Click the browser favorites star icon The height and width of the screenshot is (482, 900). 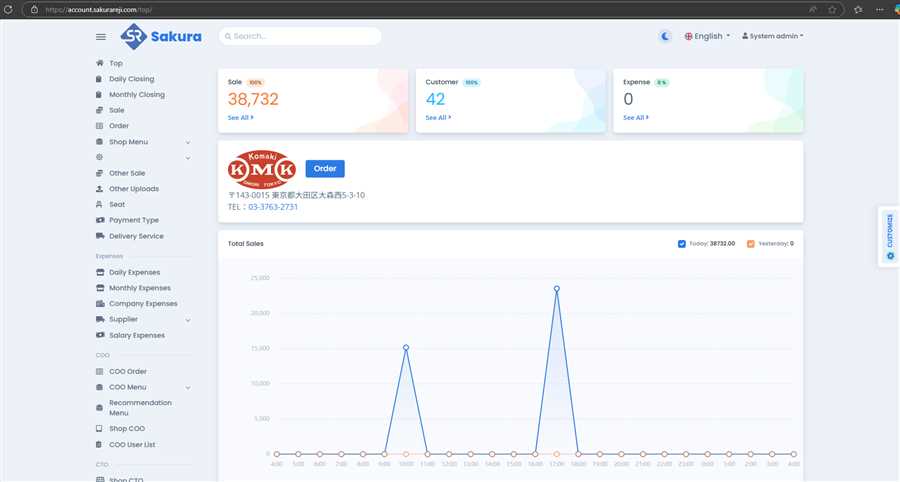click(832, 9)
